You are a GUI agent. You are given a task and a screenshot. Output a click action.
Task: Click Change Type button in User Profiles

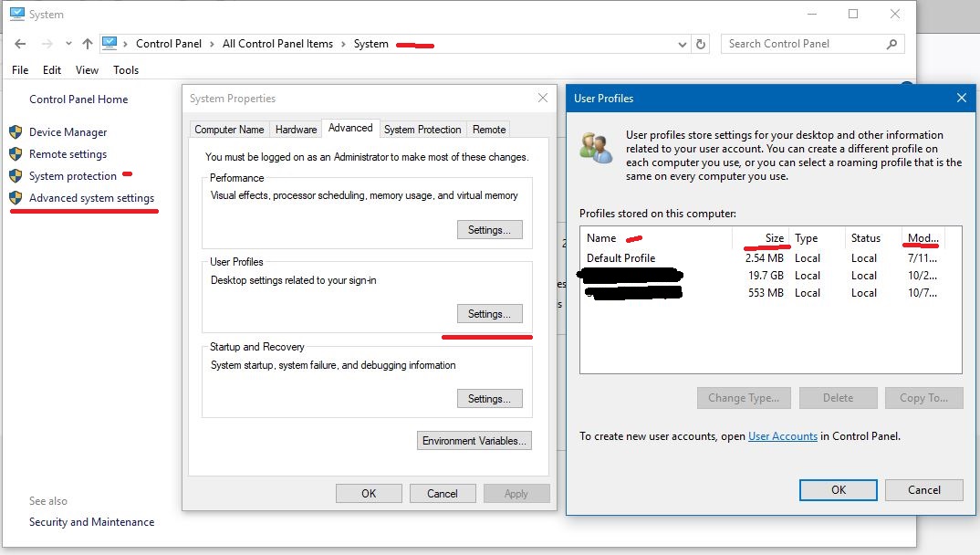point(744,398)
